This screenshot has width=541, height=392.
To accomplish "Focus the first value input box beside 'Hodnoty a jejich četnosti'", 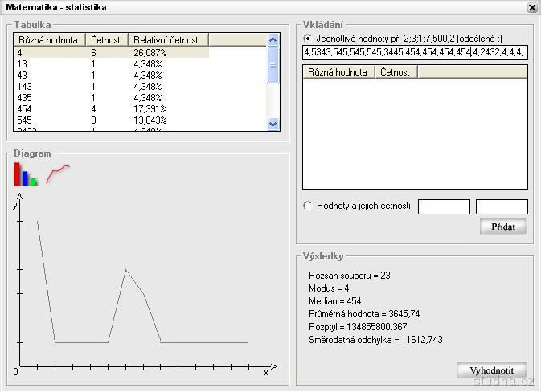I will point(444,207).
